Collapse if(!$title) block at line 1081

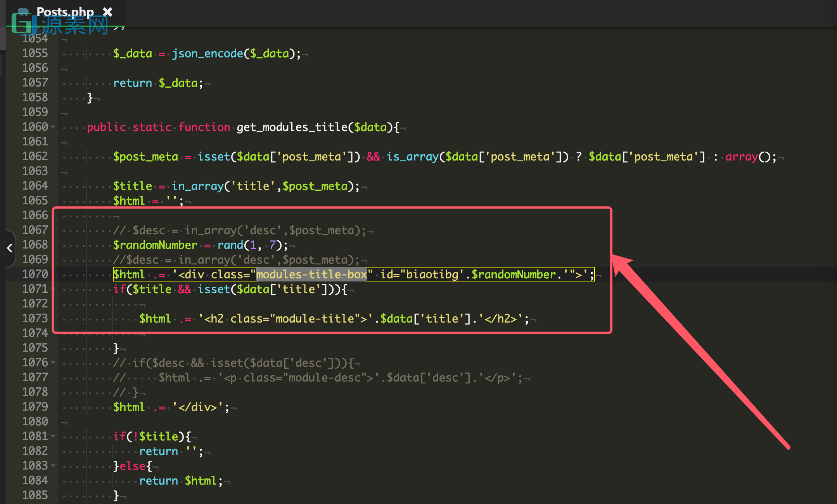[x=54, y=436]
